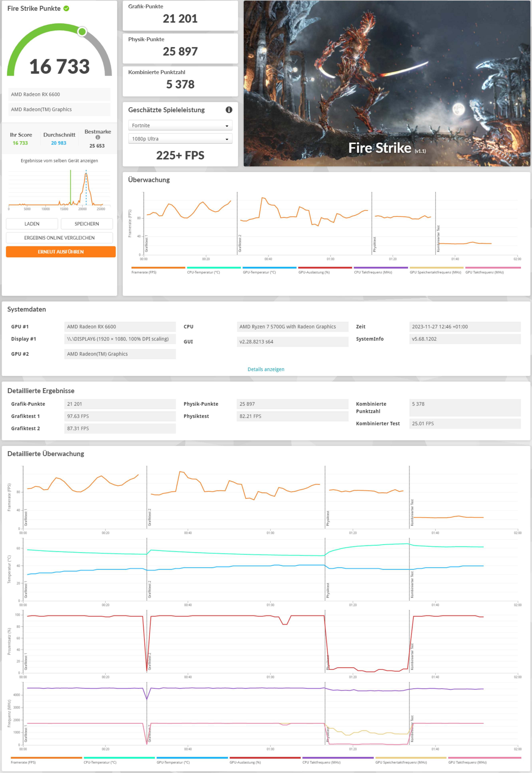The height and width of the screenshot is (773, 532).
Task: Click info icon under Bestmarke
Action: click(98, 137)
